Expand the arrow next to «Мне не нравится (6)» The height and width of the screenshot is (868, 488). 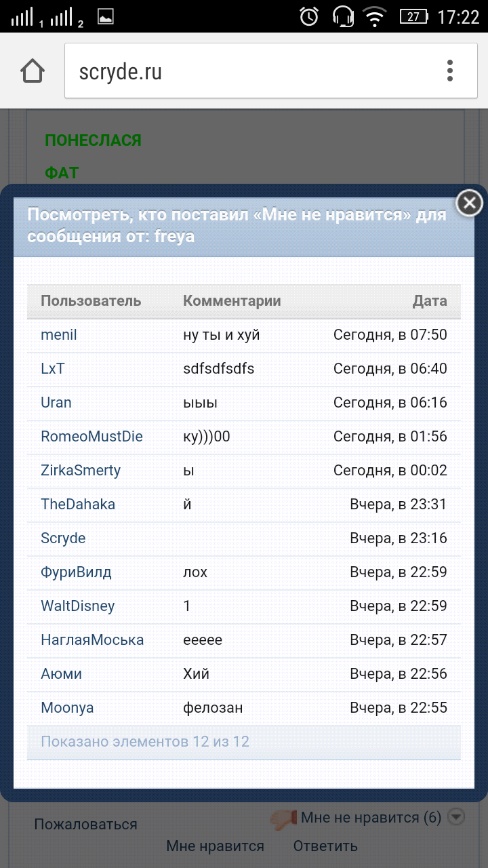coord(455,817)
